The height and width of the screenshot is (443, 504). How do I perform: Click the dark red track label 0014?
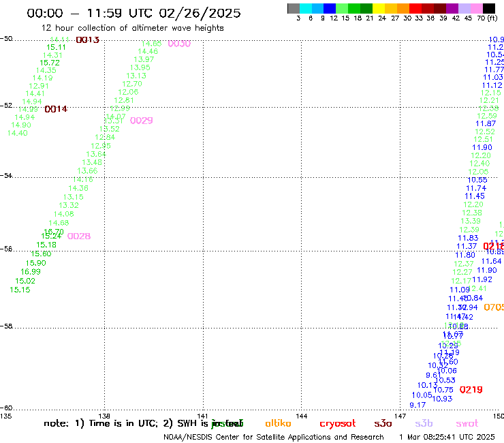tap(56, 109)
